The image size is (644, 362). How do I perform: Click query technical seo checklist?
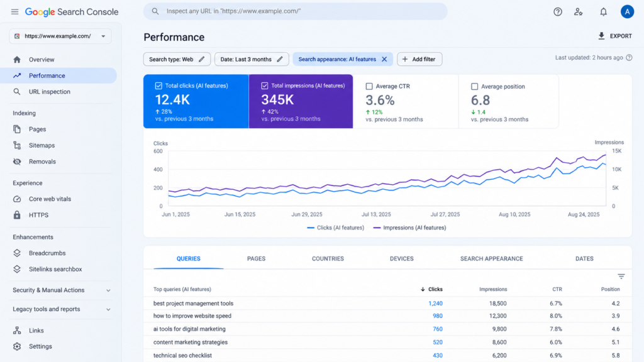tap(182, 356)
